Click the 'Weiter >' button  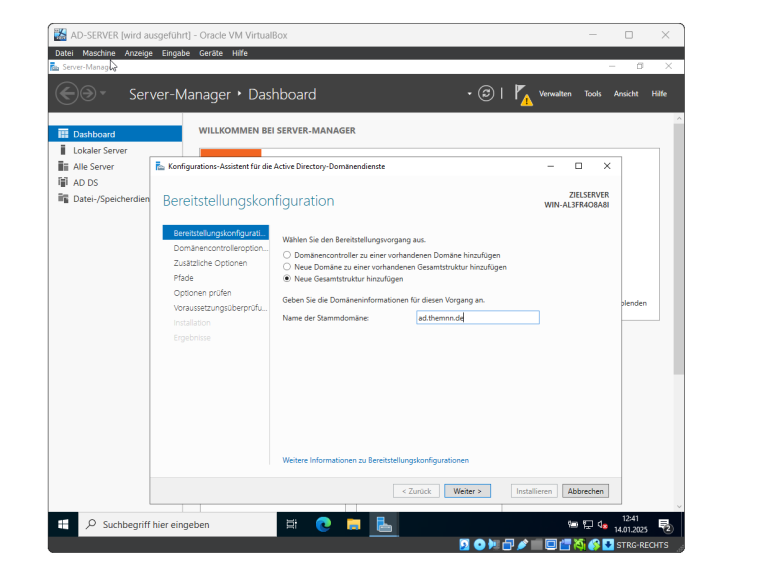pos(467,491)
